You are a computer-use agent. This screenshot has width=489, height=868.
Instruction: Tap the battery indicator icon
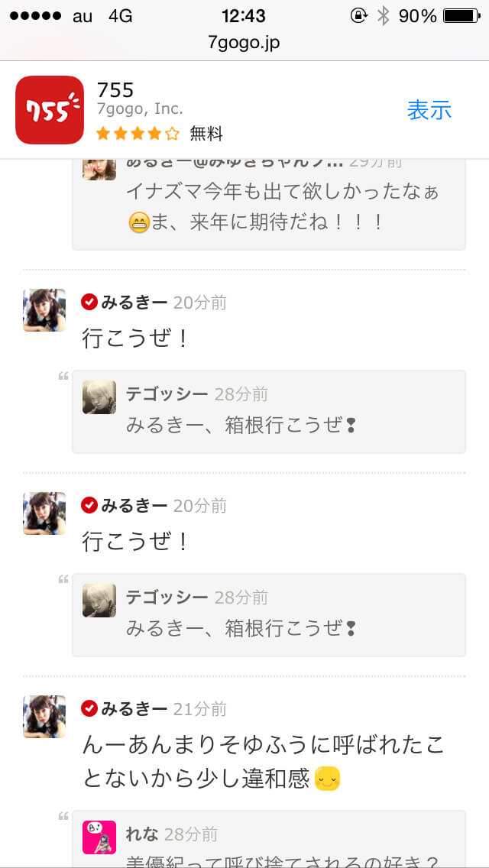click(x=461, y=16)
